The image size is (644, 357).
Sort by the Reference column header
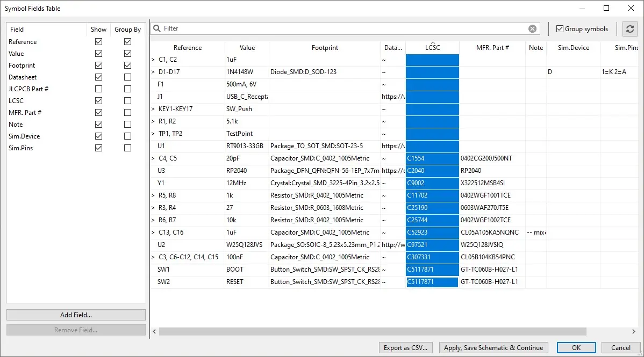188,48
